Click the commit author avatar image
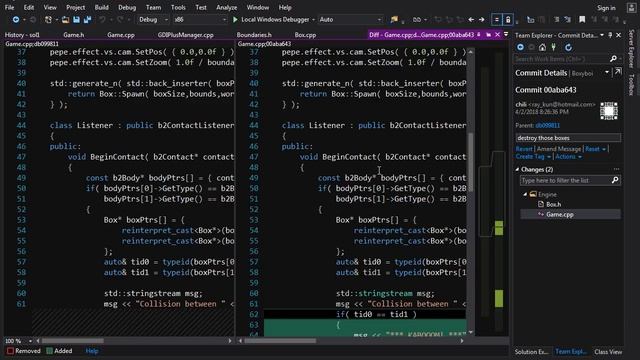 [609, 111]
